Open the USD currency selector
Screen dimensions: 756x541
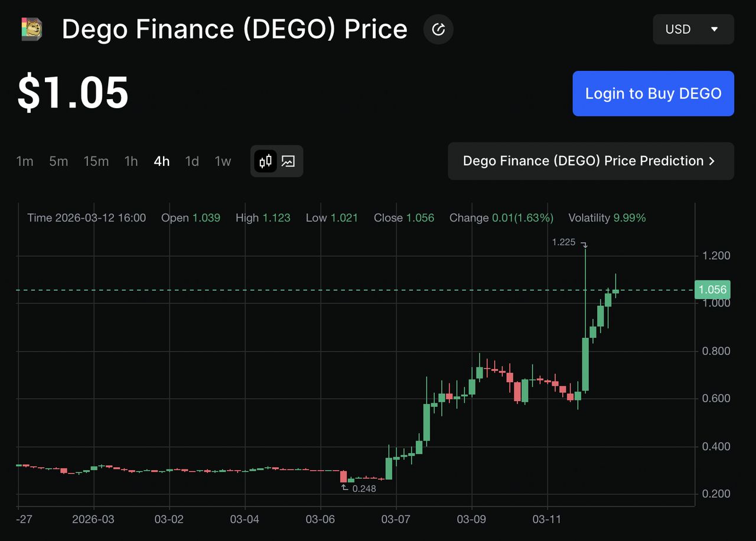pyautogui.click(x=693, y=29)
